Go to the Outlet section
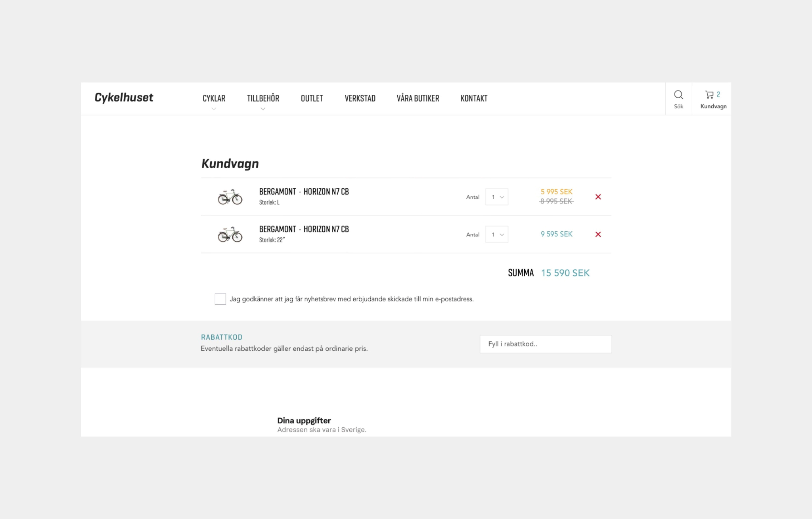 312,98
